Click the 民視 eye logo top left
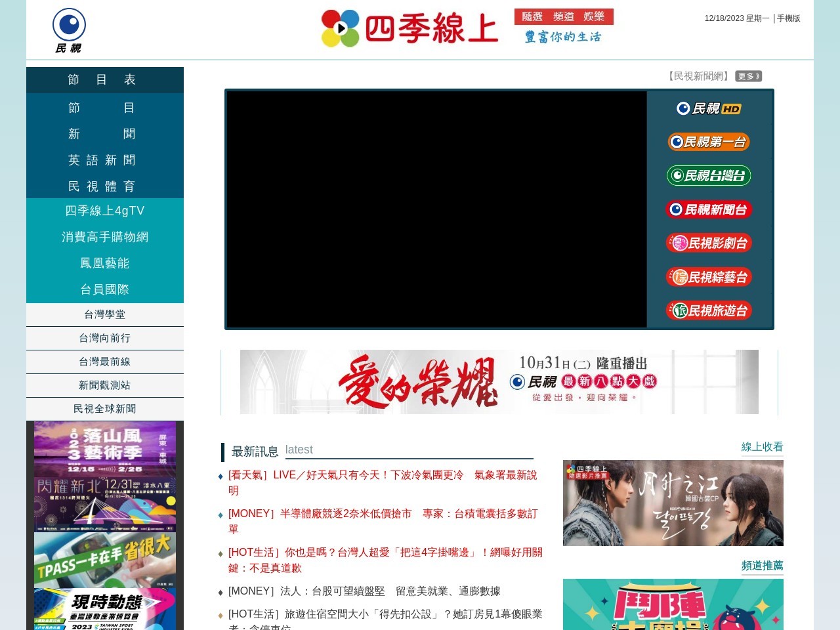Viewport: 840px width, 630px height. (68, 26)
